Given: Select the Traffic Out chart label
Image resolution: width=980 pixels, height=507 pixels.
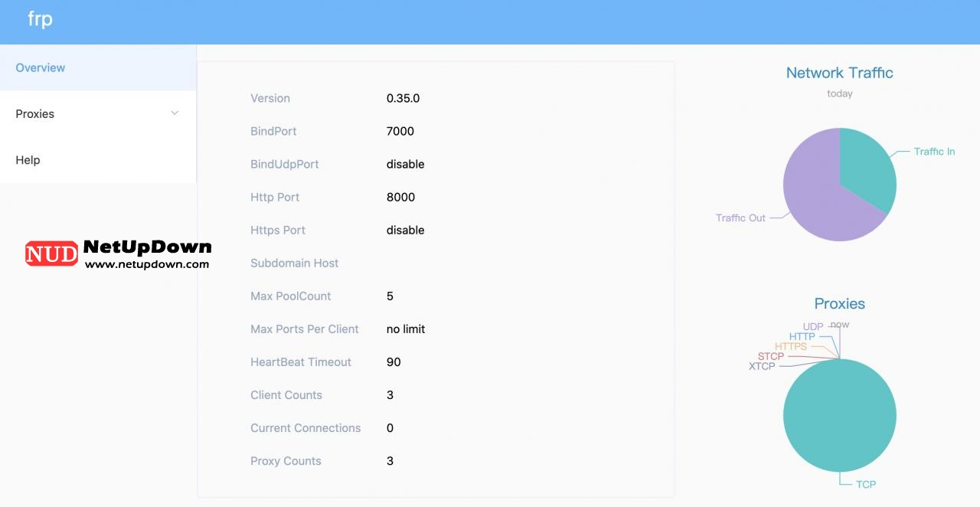Looking at the screenshot, I should (x=740, y=218).
